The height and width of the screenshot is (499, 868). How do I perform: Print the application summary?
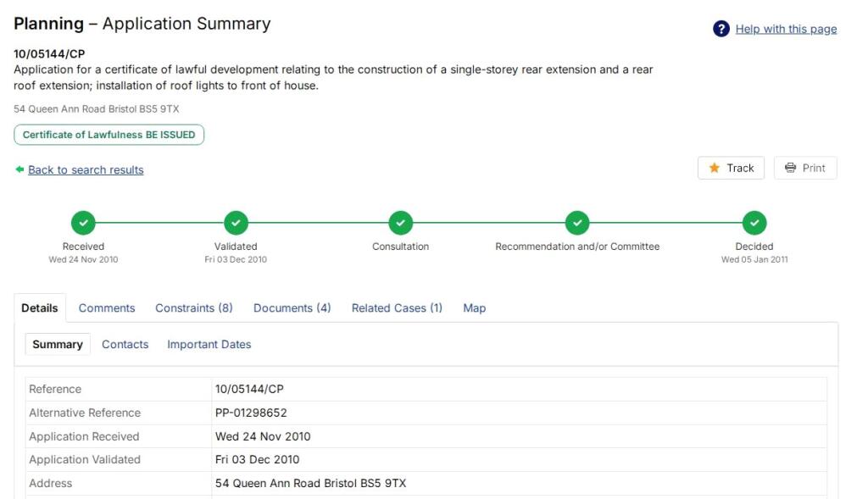tap(805, 168)
